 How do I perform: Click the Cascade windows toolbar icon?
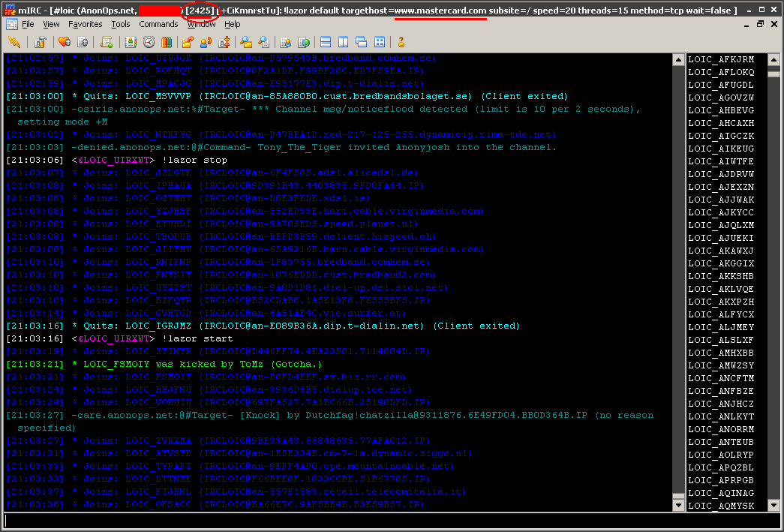click(x=361, y=42)
